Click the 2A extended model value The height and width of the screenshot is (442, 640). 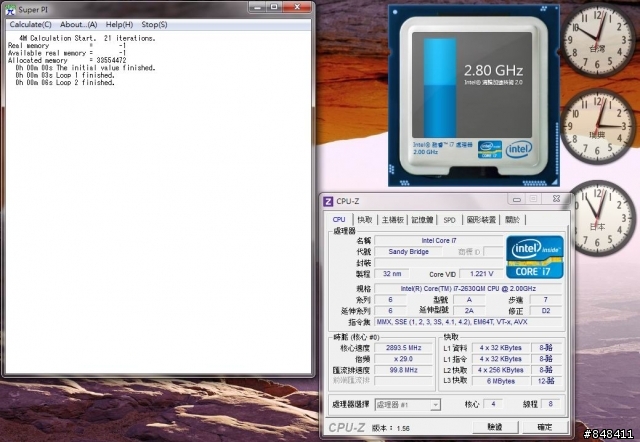[469, 311]
